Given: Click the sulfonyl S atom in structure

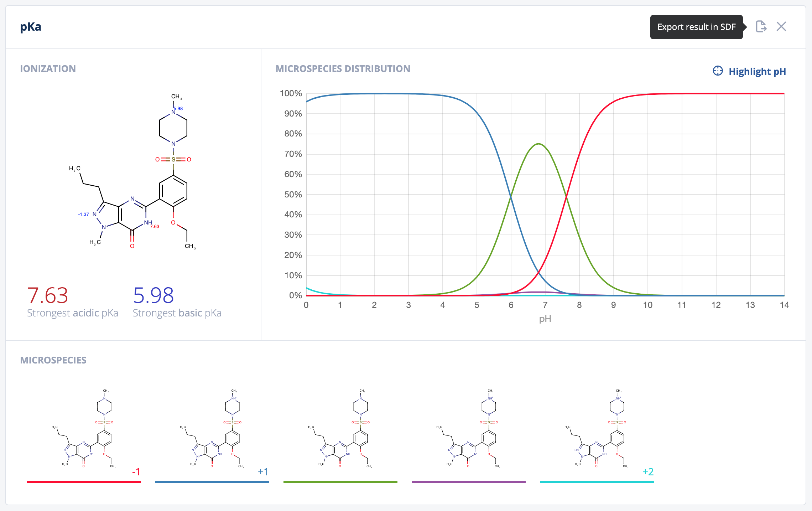Looking at the screenshot, I should (x=173, y=159).
